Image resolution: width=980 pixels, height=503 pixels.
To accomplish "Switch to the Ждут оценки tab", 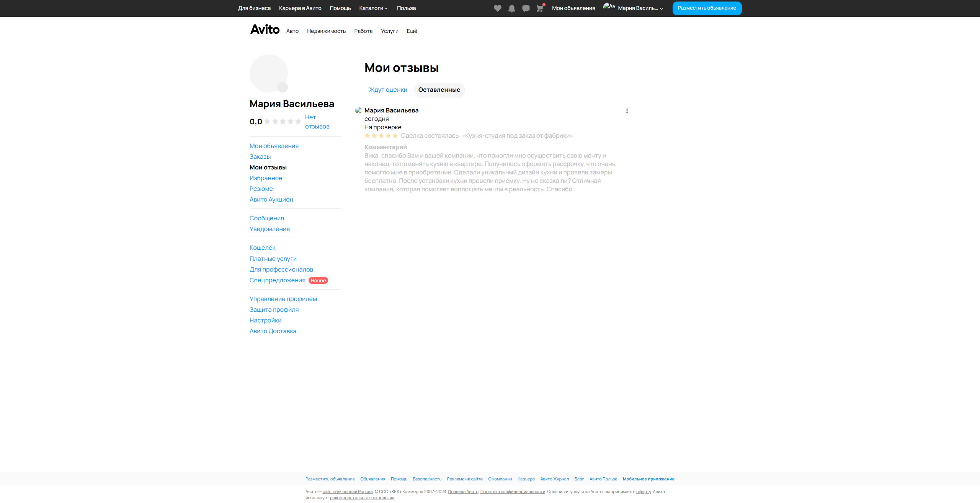I will coord(388,90).
